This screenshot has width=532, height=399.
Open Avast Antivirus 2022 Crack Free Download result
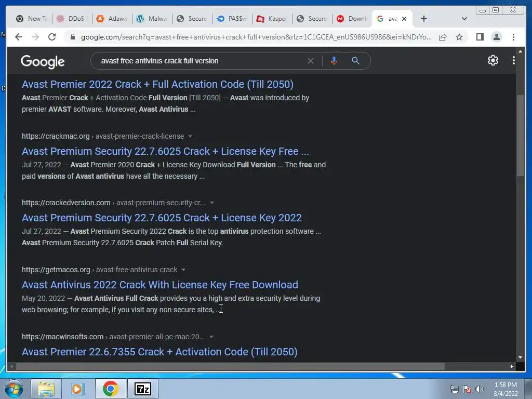160,285
